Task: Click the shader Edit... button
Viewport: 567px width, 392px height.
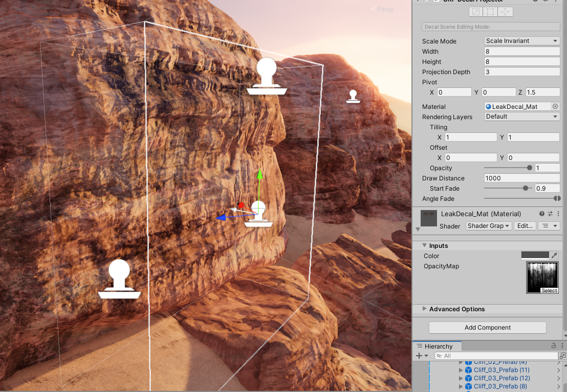Action: [525, 226]
